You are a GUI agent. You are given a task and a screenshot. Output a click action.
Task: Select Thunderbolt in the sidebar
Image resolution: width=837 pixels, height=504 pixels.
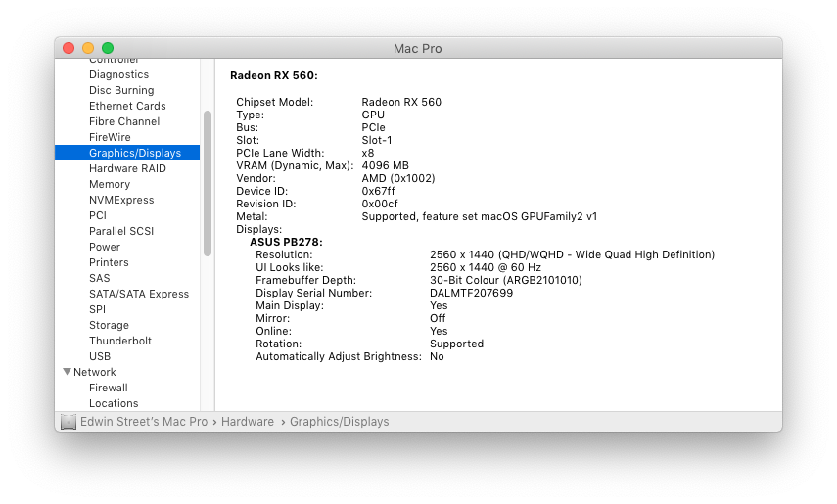120,341
